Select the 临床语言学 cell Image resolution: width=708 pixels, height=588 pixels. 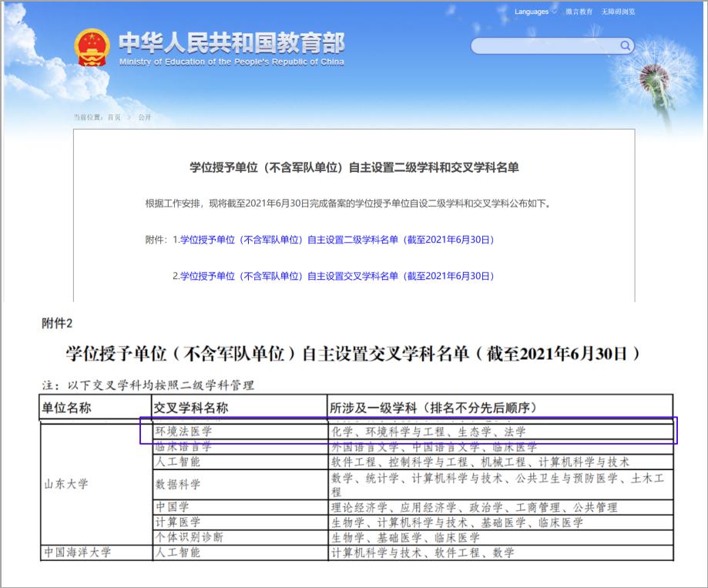pos(240,447)
